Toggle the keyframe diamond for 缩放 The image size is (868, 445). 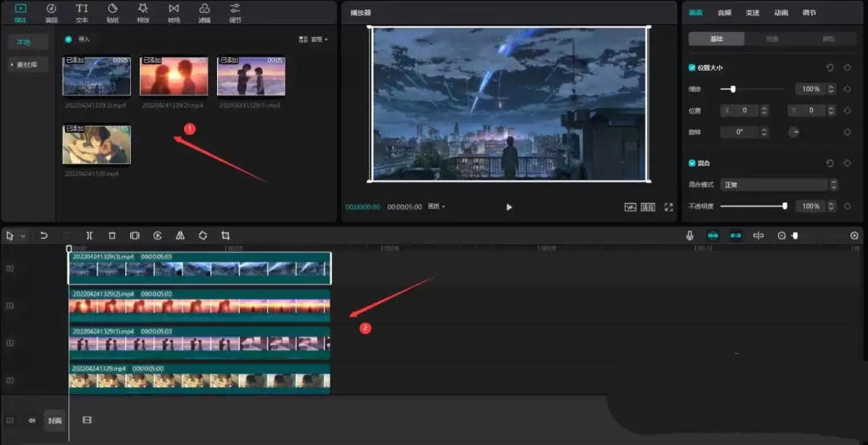(847, 89)
